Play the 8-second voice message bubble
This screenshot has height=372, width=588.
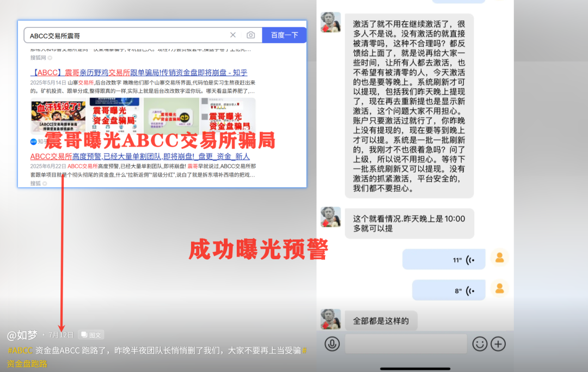[x=448, y=290]
